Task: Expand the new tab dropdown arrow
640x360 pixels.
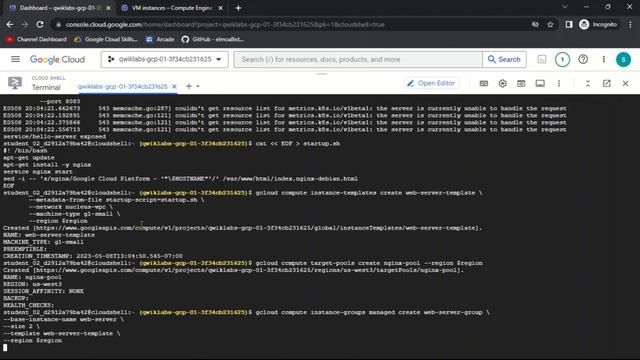Action: point(198,87)
